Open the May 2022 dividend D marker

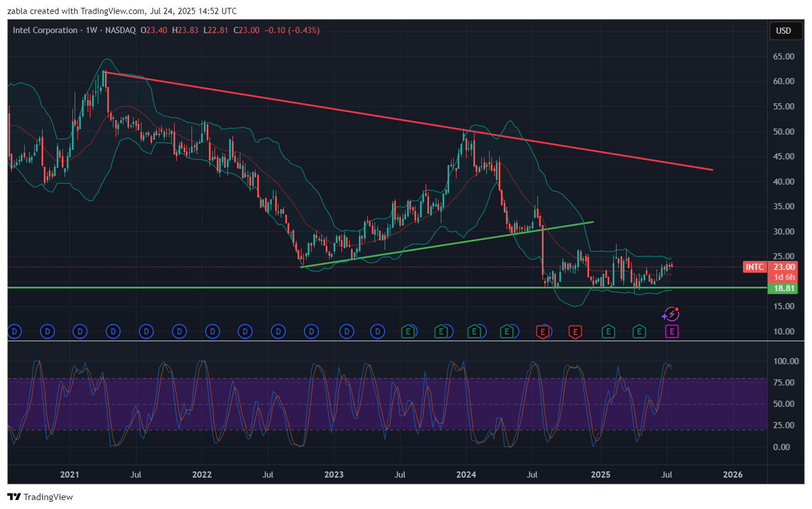[x=245, y=332]
